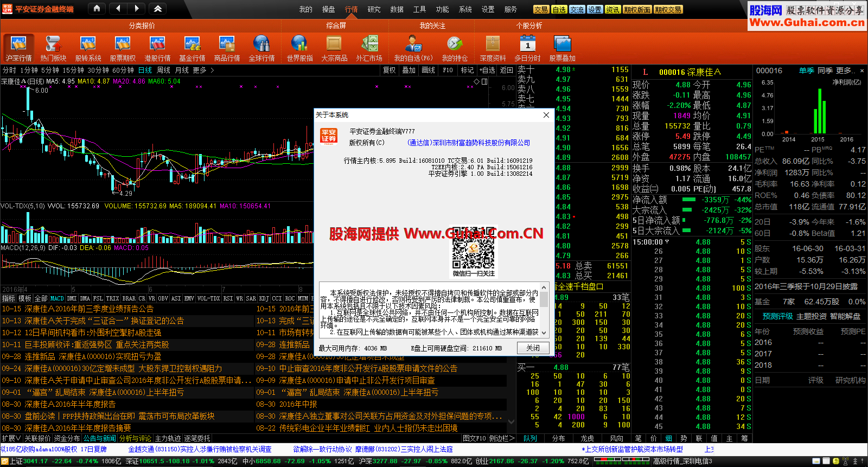Open 工具 menu
868x467 pixels.
click(x=420, y=9)
